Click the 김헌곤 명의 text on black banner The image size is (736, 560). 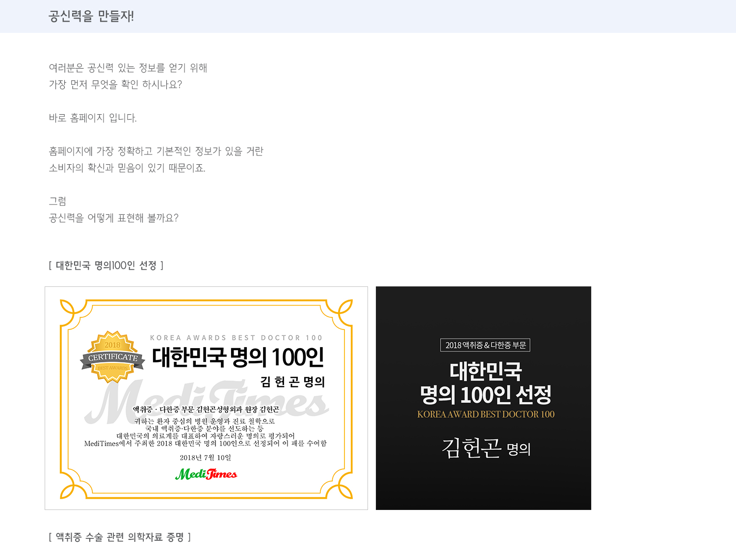point(486,448)
